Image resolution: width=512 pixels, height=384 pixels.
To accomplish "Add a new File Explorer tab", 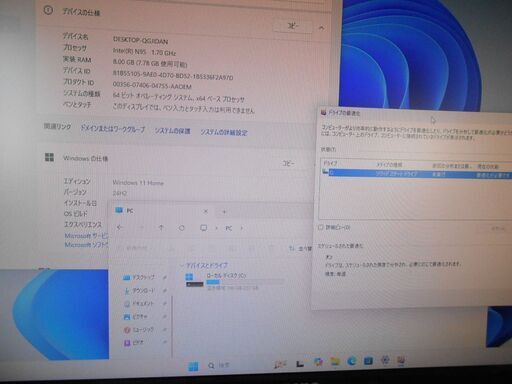I will point(224,212).
